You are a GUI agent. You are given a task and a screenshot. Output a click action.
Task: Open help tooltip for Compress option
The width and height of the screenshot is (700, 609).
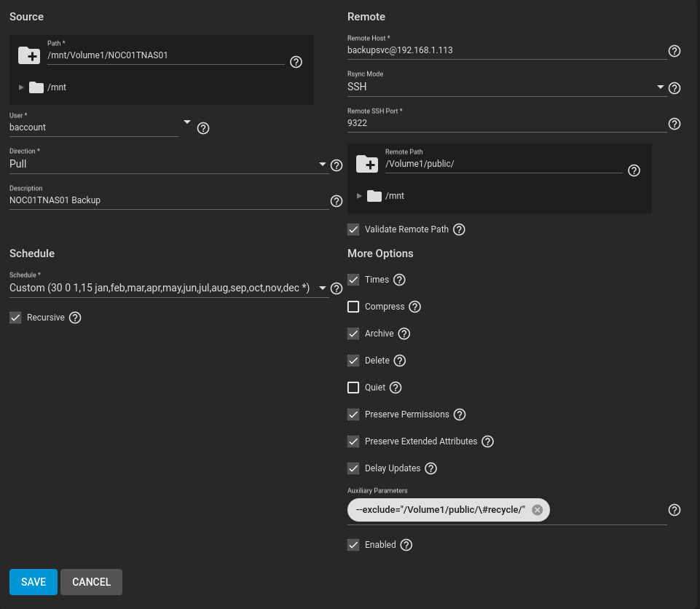(x=414, y=307)
